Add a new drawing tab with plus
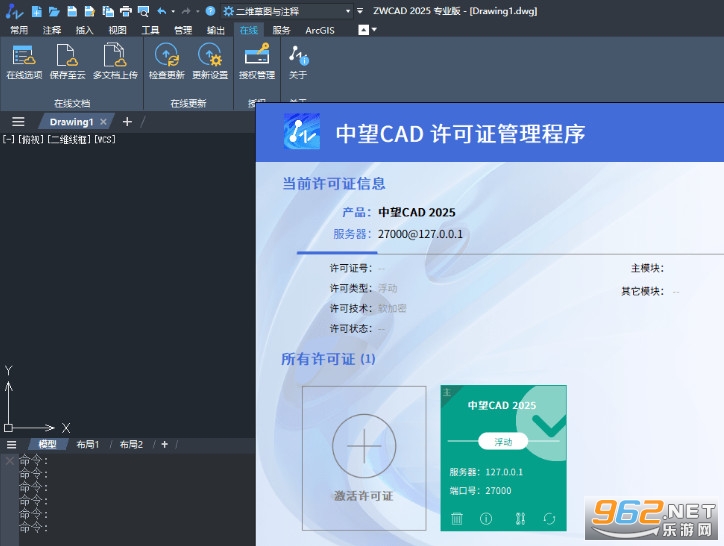Image resolution: width=724 pixels, height=546 pixels. 127,121
